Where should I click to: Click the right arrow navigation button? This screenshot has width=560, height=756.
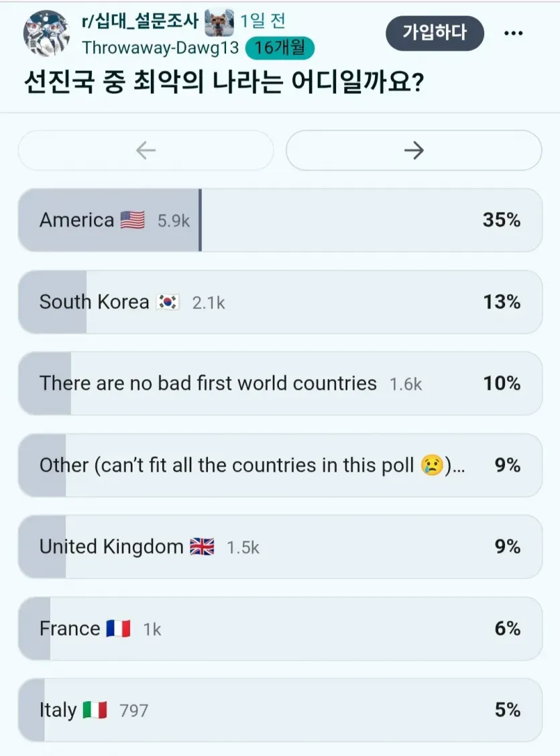tap(414, 150)
